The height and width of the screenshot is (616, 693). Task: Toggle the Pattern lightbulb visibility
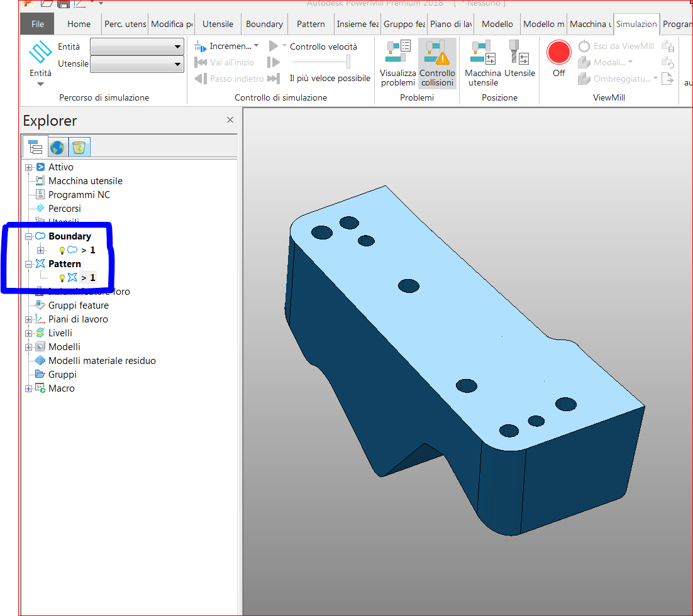pos(61,277)
